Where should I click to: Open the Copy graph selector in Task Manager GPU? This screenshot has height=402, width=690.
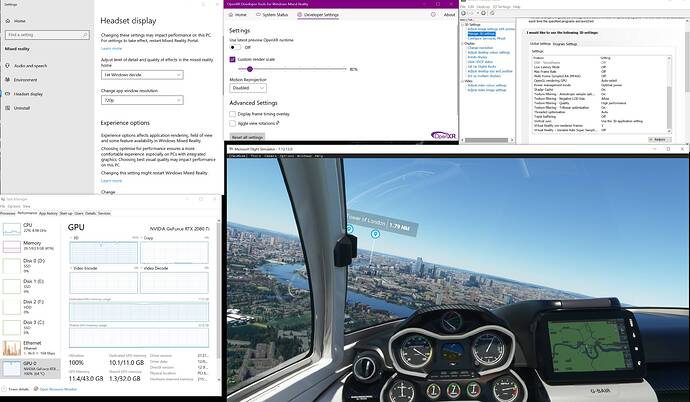147,238
